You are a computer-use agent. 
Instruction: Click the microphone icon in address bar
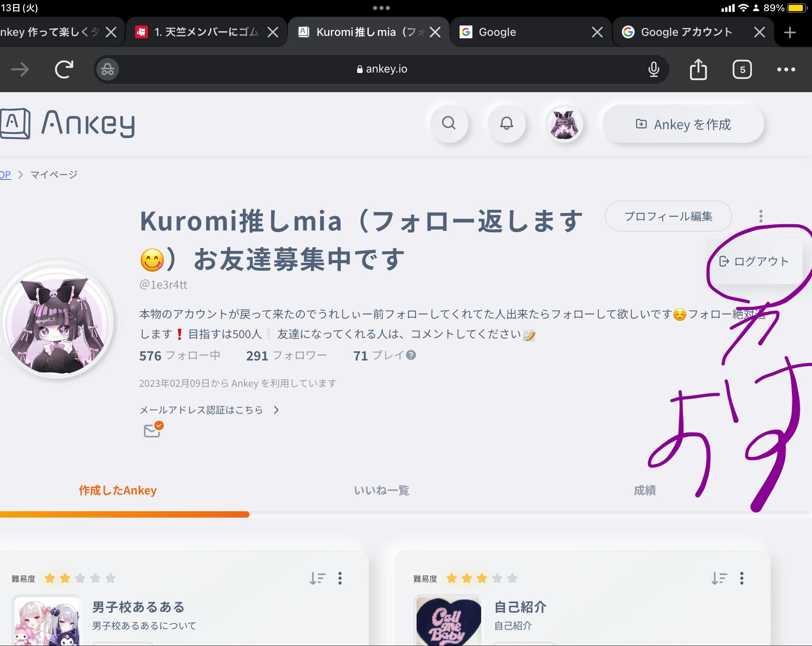point(653,69)
